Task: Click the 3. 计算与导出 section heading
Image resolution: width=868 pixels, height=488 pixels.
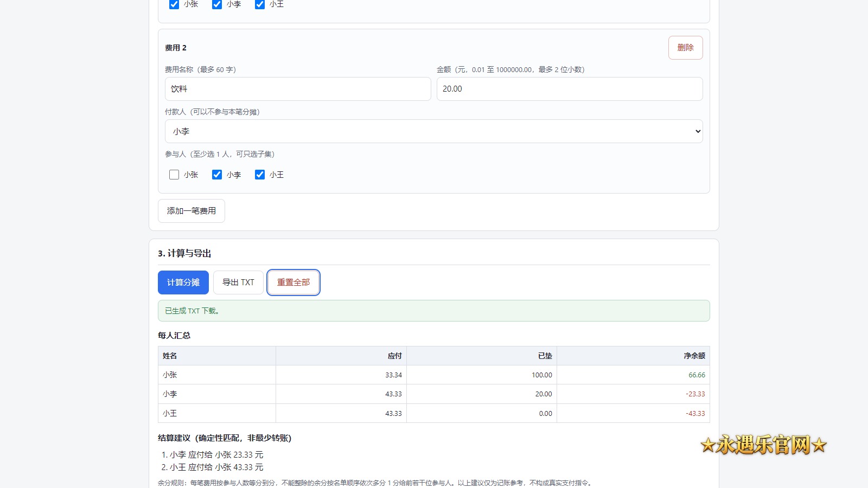Action: (x=184, y=253)
